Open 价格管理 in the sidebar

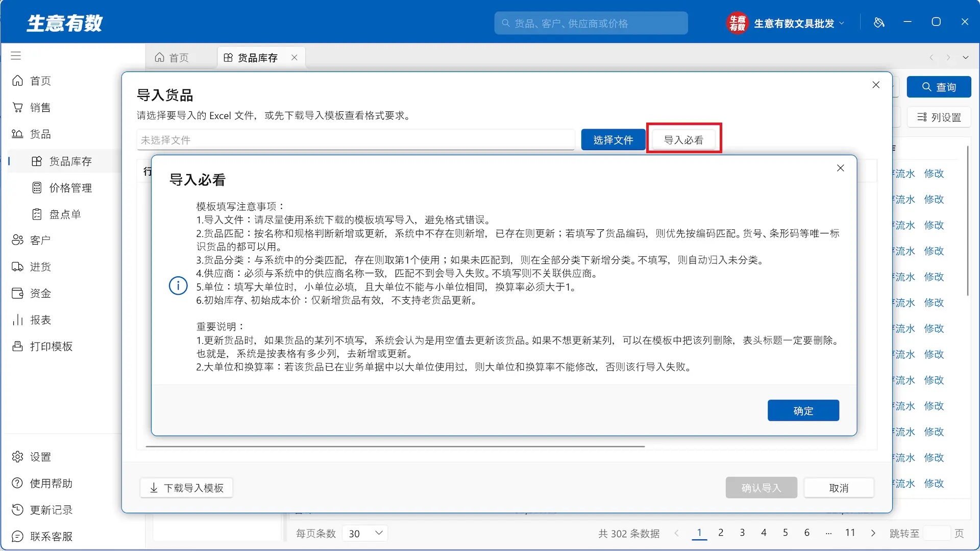click(61, 188)
